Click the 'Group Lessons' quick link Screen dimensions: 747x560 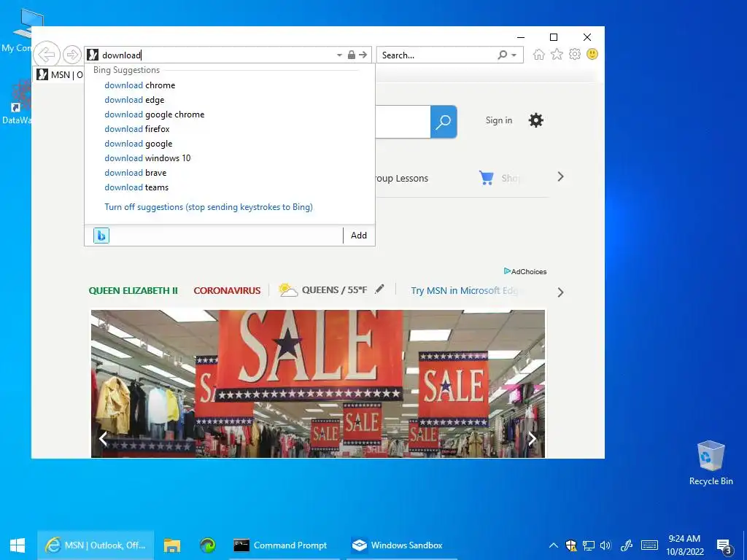(402, 179)
